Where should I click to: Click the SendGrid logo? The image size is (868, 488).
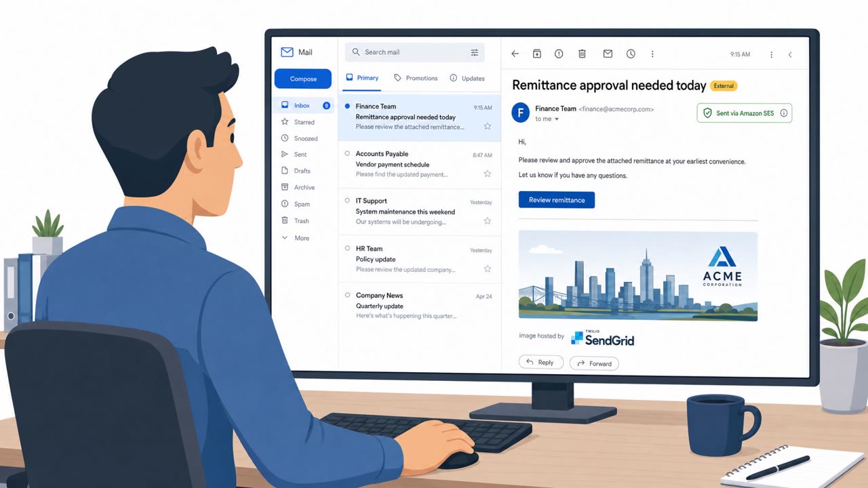pos(602,338)
